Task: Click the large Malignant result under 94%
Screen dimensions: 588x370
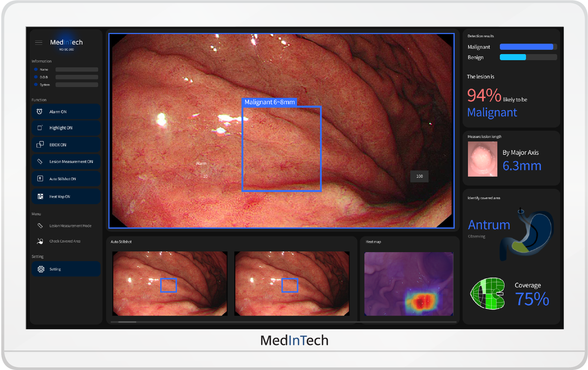Action: click(x=492, y=112)
